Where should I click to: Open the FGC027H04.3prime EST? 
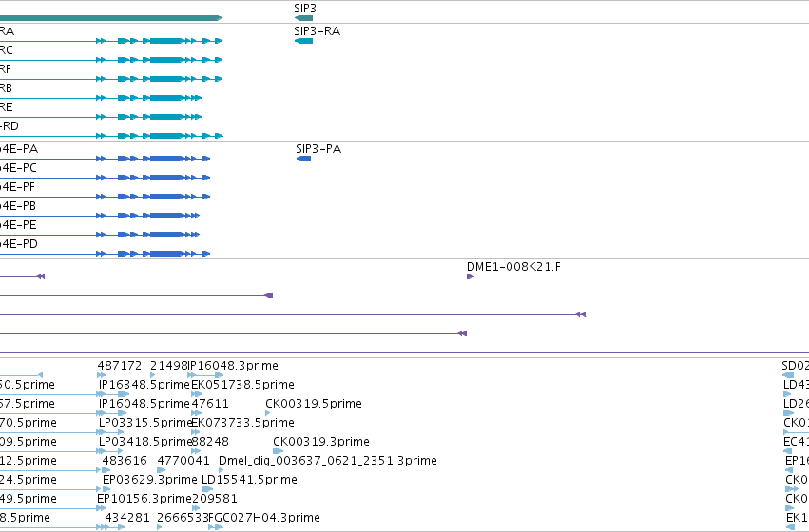[x=264, y=518]
